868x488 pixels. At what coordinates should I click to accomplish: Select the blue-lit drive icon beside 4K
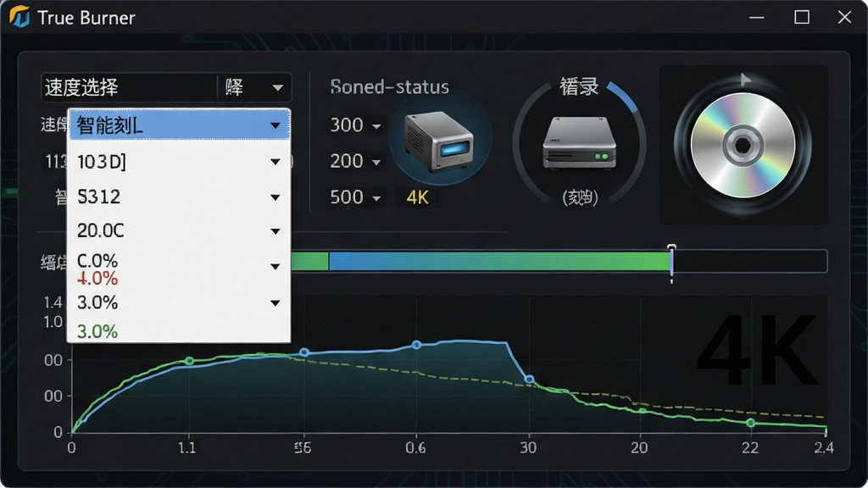coord(440,141)
